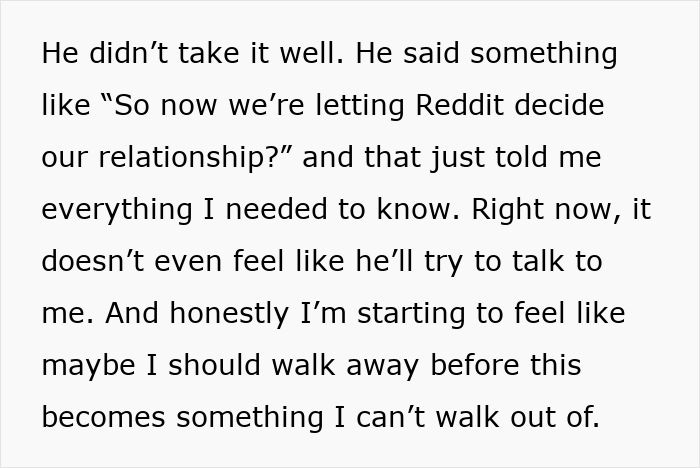
Task: Click the word "honestly" in the paragraph
Action: coord(229,314)
